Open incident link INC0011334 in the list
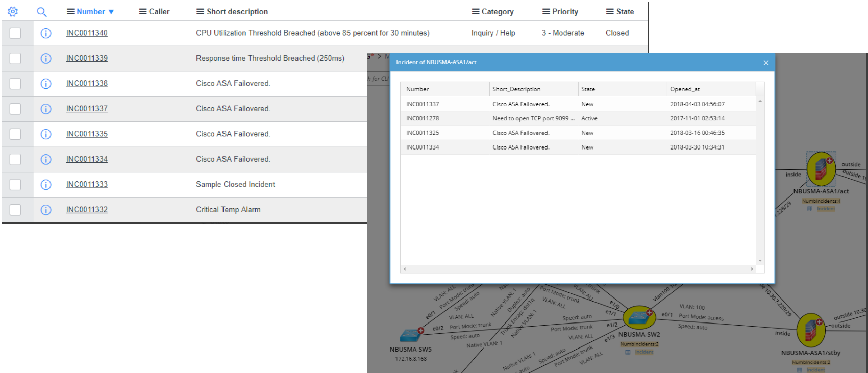The height and width of the screenshot is (373, 868). point(87,159)
